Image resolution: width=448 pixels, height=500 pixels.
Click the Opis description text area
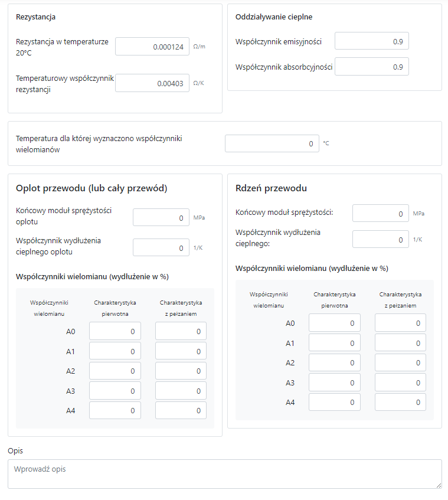tap(224, 473)
